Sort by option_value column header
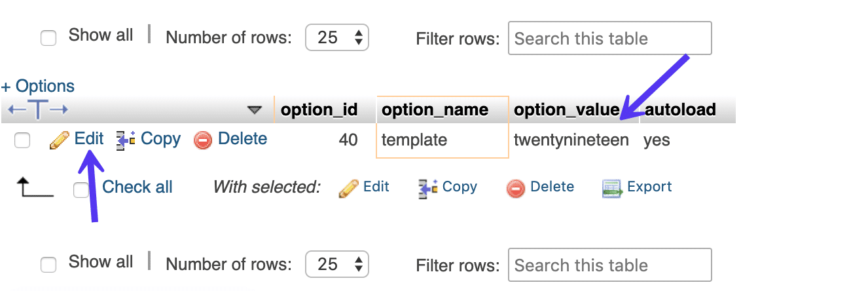Image resolution: width=868 pixels, height=291 pixels. click(x=566, y=110)
